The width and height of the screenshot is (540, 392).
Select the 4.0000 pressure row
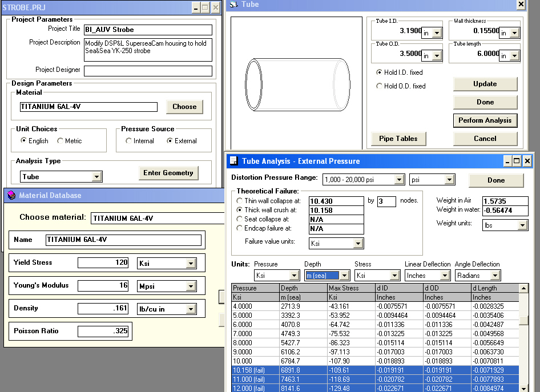pos(376,306)
